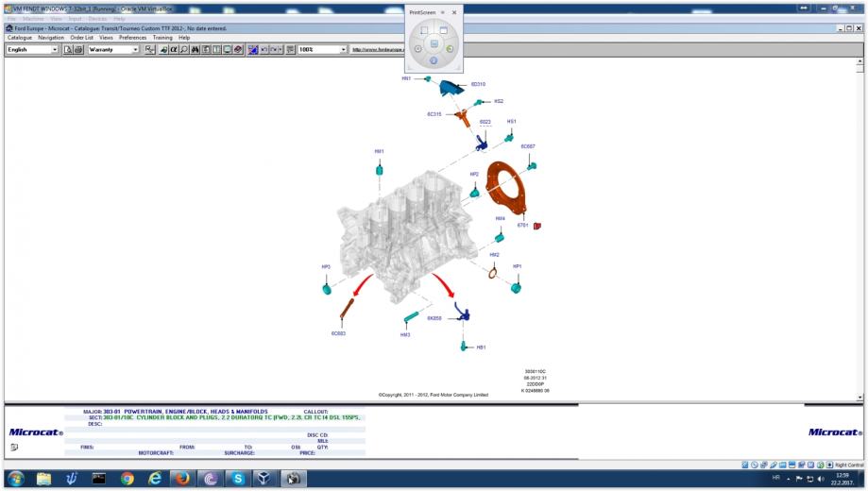
Task: Click the back arrow toolbar icon
Action: pos(264,50)
